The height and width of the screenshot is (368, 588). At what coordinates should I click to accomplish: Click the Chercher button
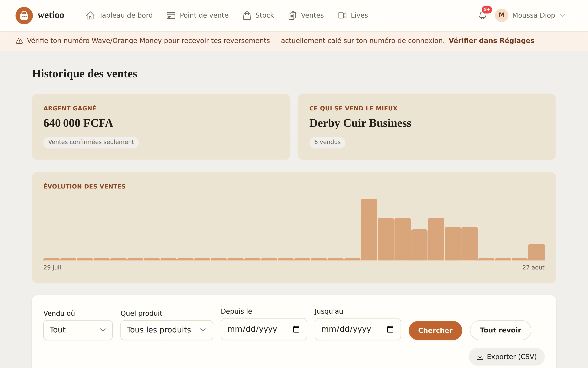click(x=435, y=330)
